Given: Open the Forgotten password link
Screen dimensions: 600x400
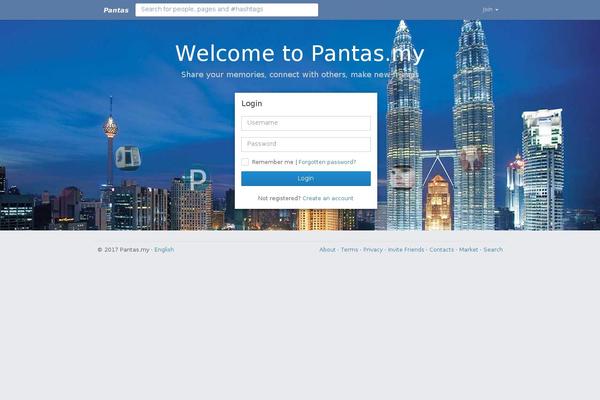Looking at the screenshot, I should coord(327,162).
